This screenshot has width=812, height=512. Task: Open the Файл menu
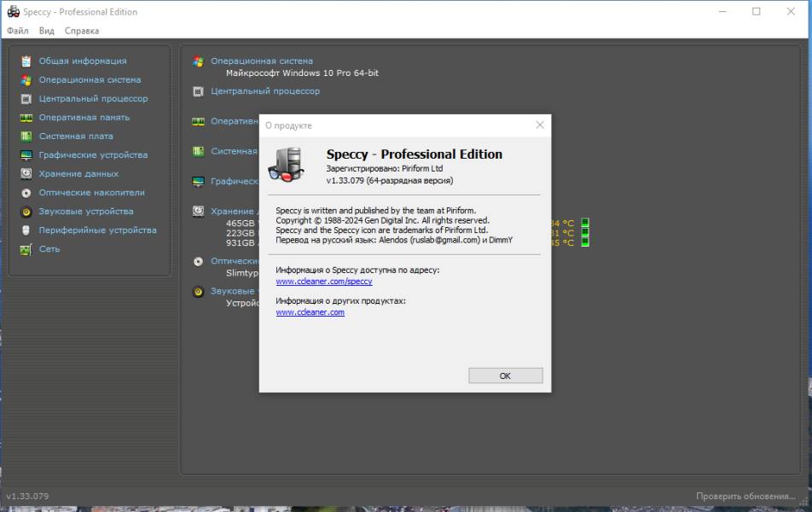pos(18,31)
